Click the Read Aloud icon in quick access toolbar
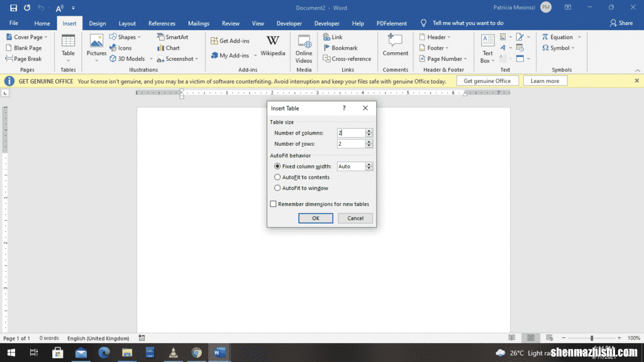Viewport: 644px width, 362px height. coord(60,8)
